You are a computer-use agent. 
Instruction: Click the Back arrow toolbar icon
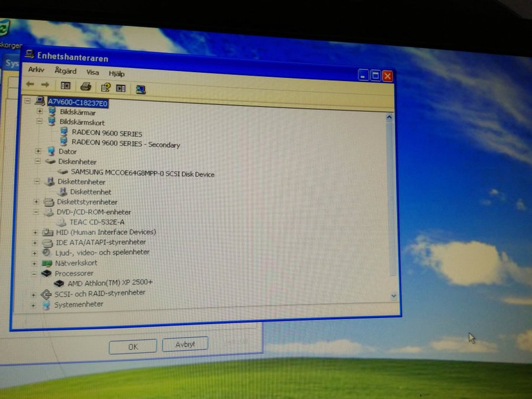(30, 84)
